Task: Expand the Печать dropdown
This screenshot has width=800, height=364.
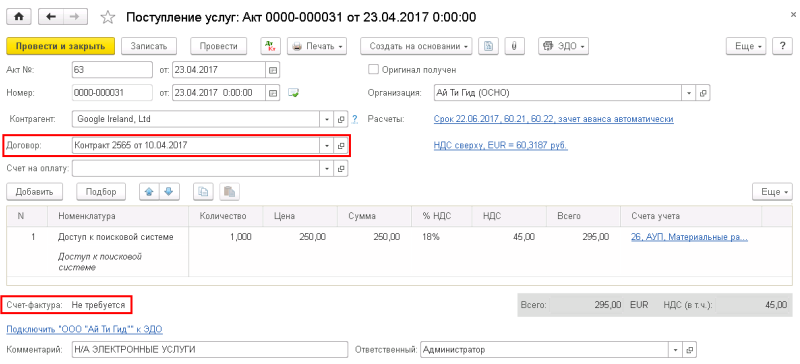Action: coord(317,46)
